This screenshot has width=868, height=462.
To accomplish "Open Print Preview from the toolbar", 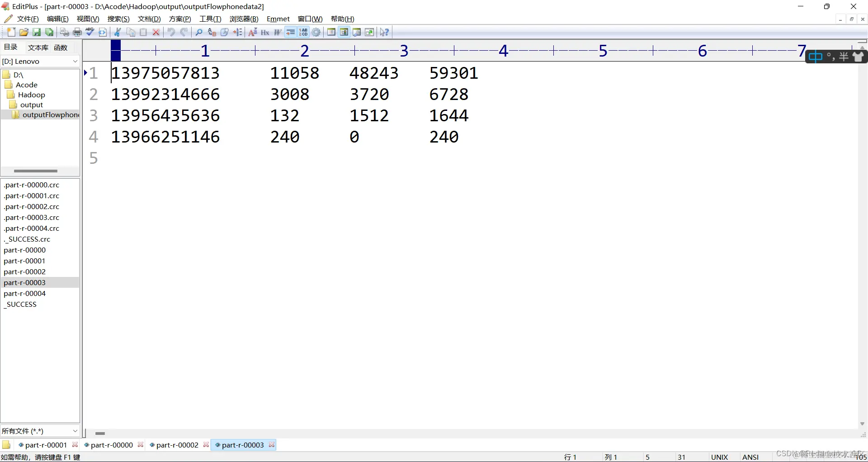I will [65, 32].
